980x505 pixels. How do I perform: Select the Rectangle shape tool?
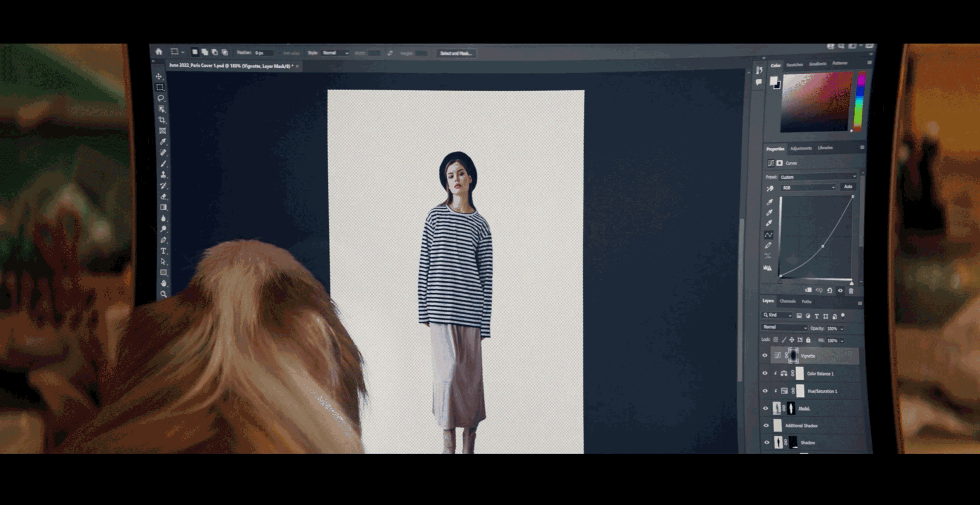pyautogui.click(x=163, y=272)
